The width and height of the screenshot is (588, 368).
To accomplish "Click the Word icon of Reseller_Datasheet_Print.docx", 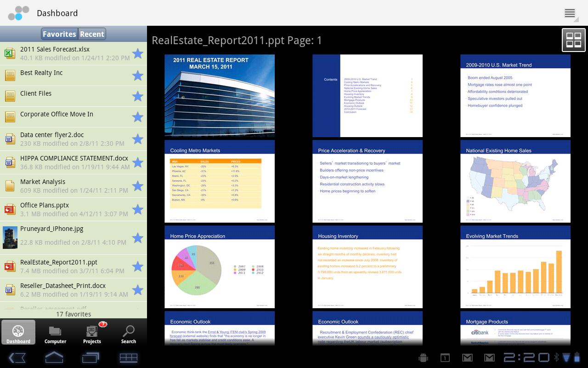I will (10, 289).
